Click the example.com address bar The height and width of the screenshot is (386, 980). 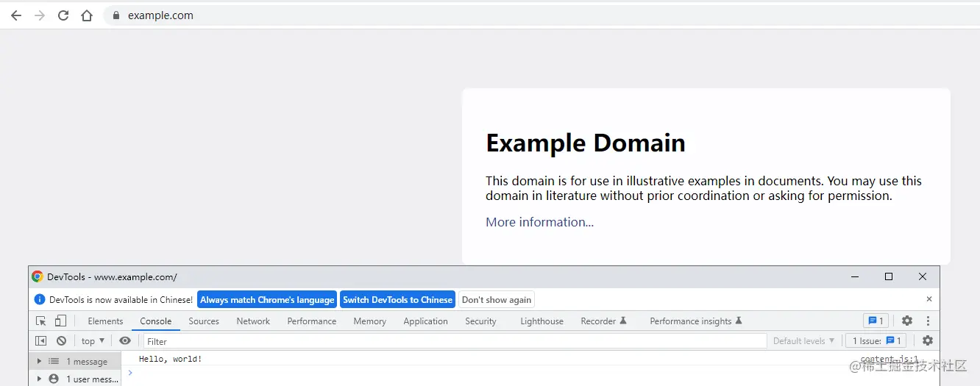click(542, 15)
